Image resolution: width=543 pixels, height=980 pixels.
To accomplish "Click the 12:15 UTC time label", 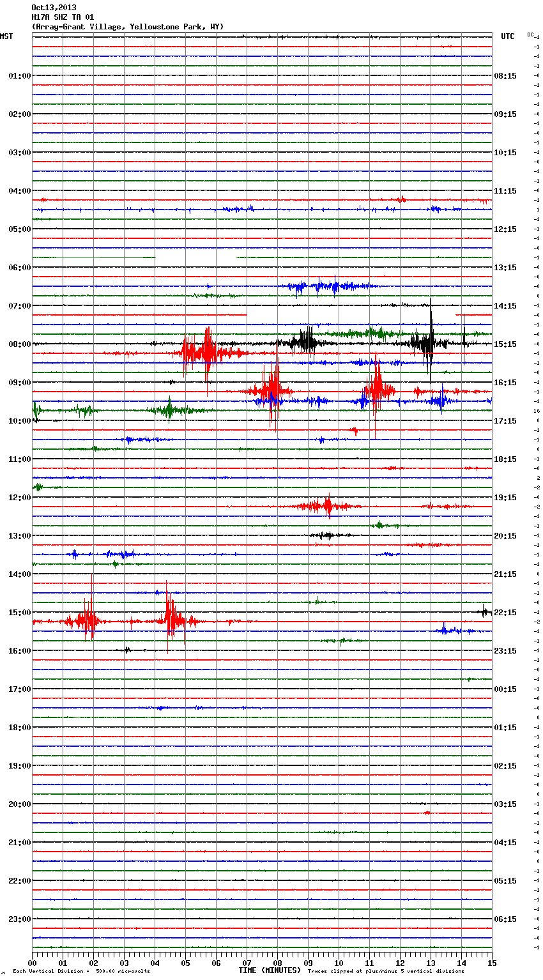I will tap(505, 229).
